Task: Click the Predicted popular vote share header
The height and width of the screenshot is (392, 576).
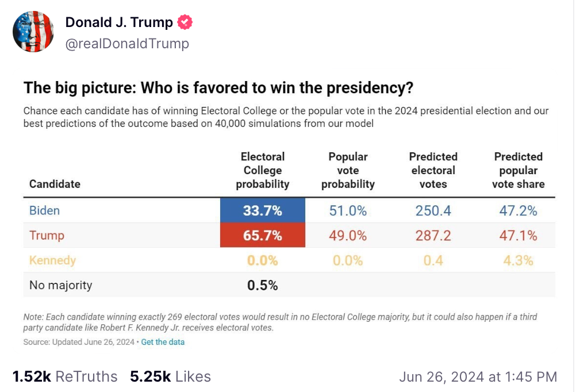Action: click(x=518, y=170)
